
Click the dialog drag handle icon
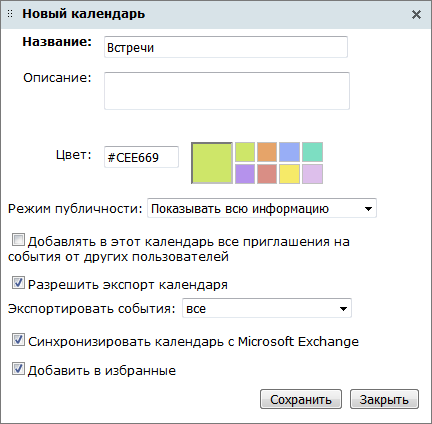pyautogui.click(x=10, y=14)
